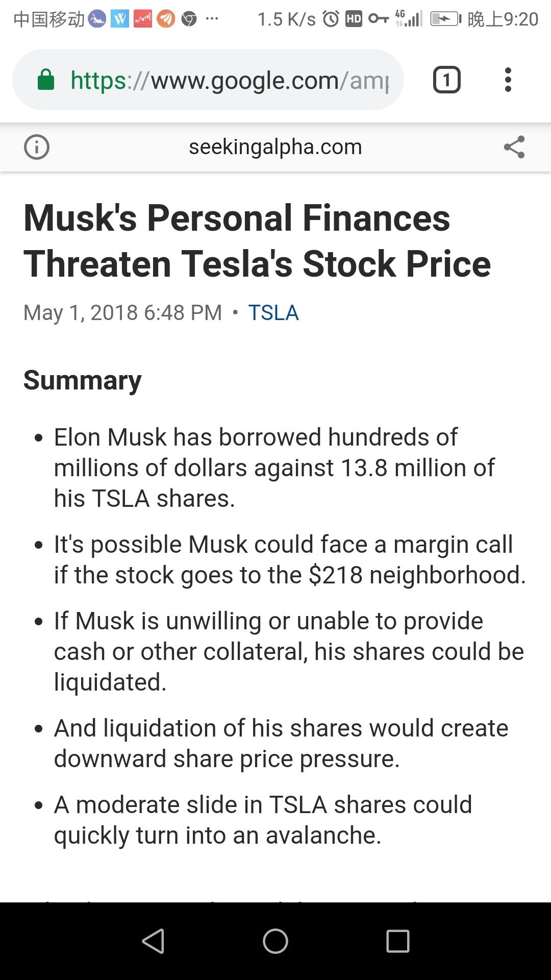Open Chrome's three-dot overflow menu
Image resolution: width=551 pixels, height=980 pixels.
(x=508, y=80)
